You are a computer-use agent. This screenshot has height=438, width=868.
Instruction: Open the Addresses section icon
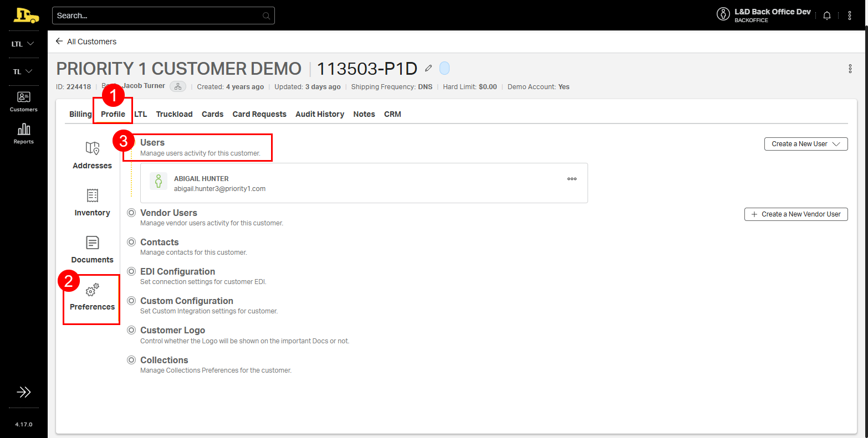[93, 148]
